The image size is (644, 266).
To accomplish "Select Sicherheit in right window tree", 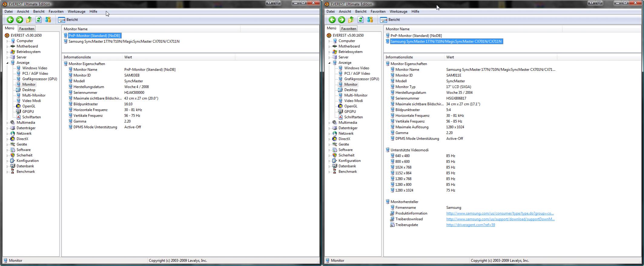I will coord(346,155).
